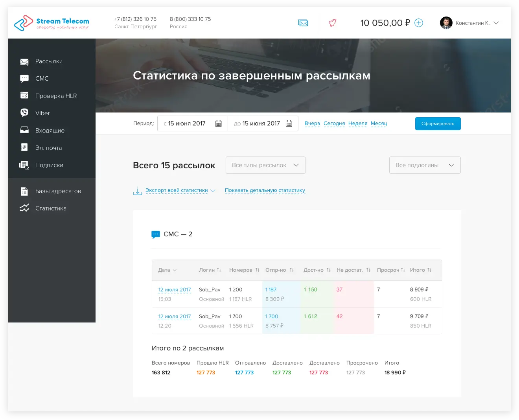Click the Статистика chart sidebar icon
Viewport: 519px width, 420px height.
(24, 208)
